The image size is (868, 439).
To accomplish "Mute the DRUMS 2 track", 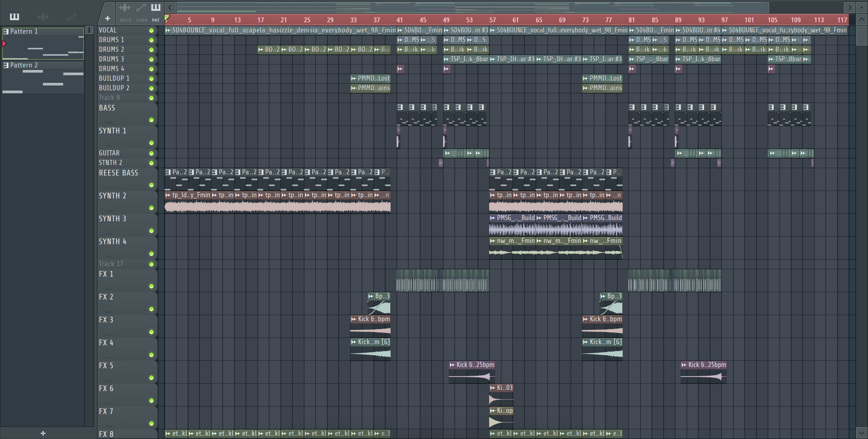I will click(x=152, y=50).
